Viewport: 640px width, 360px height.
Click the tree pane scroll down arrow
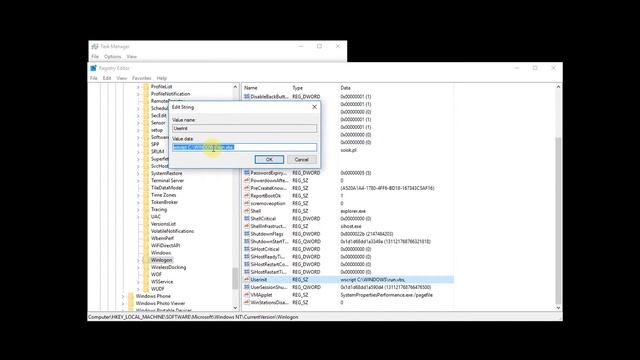click(236, 308)
